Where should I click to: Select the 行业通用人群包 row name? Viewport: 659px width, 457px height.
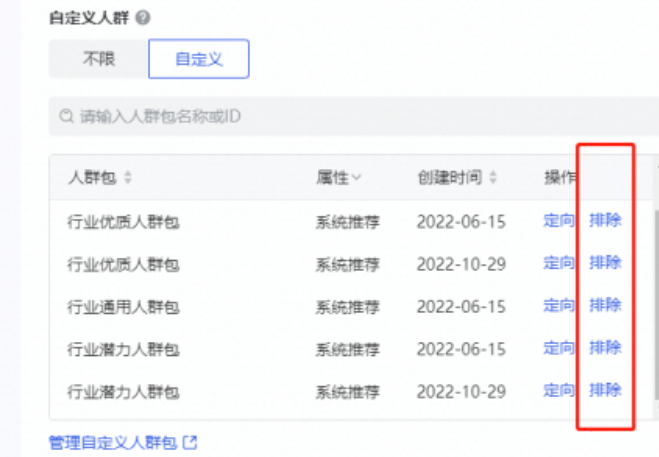(123, 307)
